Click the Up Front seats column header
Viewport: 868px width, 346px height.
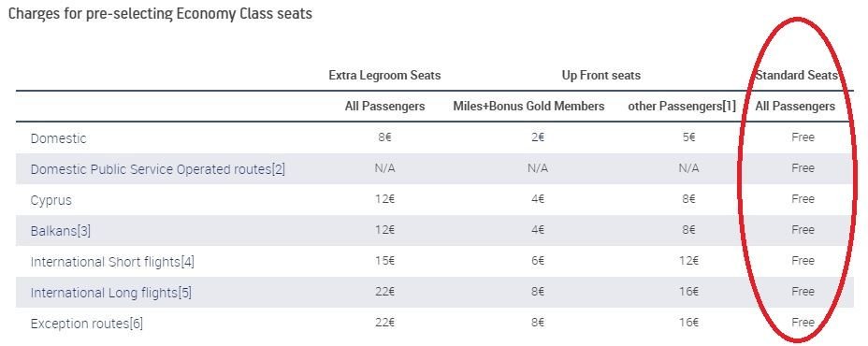tap(601, 76)
